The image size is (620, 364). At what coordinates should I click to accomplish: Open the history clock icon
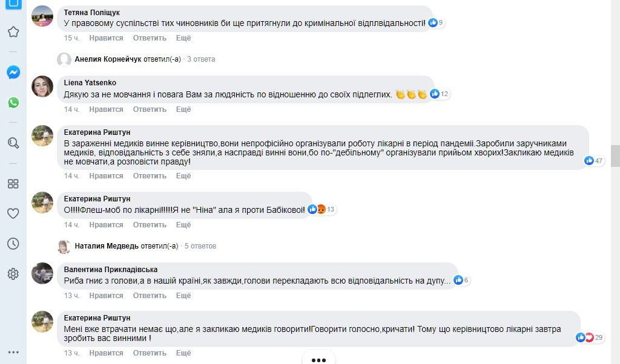click(x=13, y=244)
